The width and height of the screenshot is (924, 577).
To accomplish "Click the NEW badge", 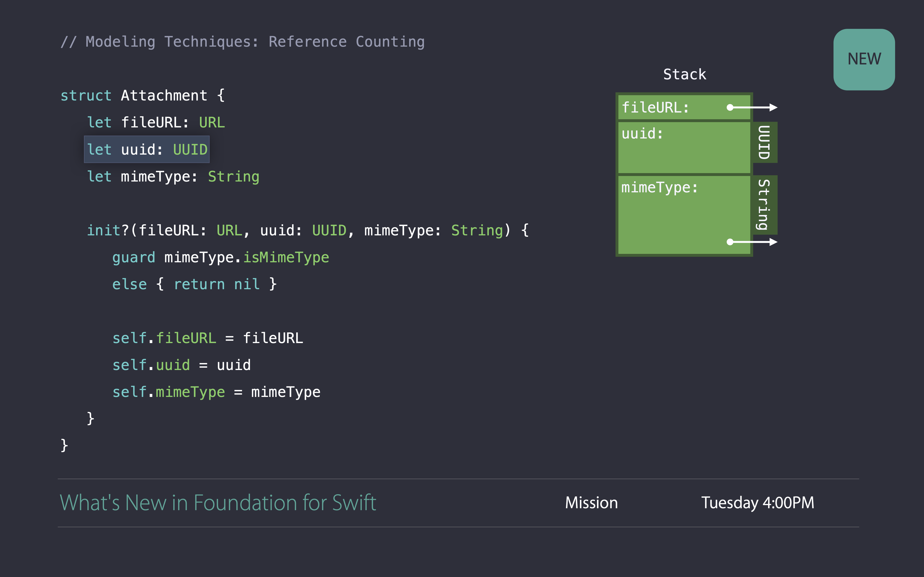I will [864, 60].
